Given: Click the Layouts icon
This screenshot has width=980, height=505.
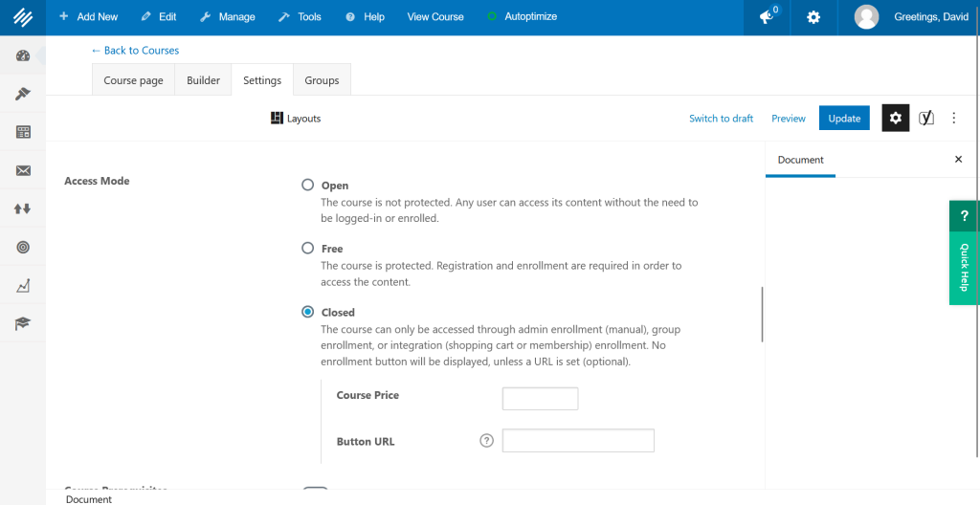Looking at the screenshot, I should point(277,119).
